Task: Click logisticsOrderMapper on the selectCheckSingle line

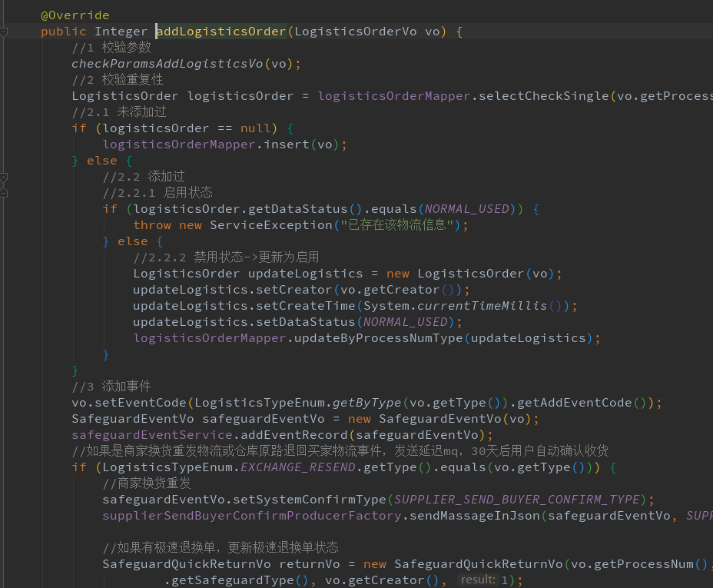Action: pyautogui.click(x=394, y=96)
